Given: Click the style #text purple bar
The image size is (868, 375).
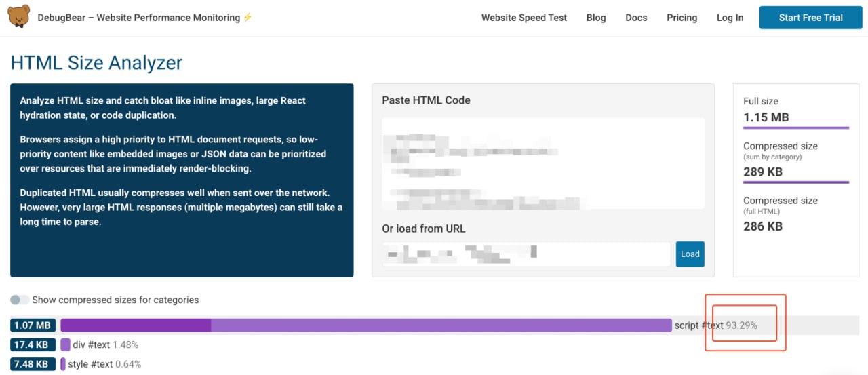Looking at the screenshot, I should (63, 364).
